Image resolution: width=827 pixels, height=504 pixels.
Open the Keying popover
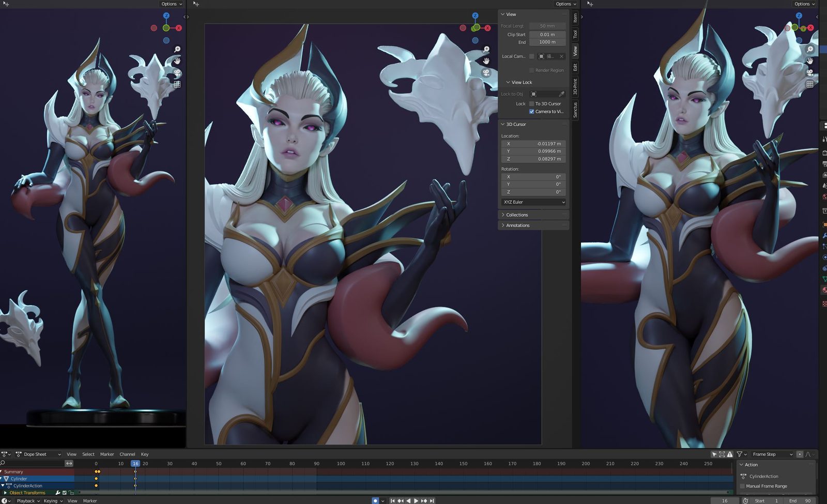pyautogui.click(x=53, y=501)
